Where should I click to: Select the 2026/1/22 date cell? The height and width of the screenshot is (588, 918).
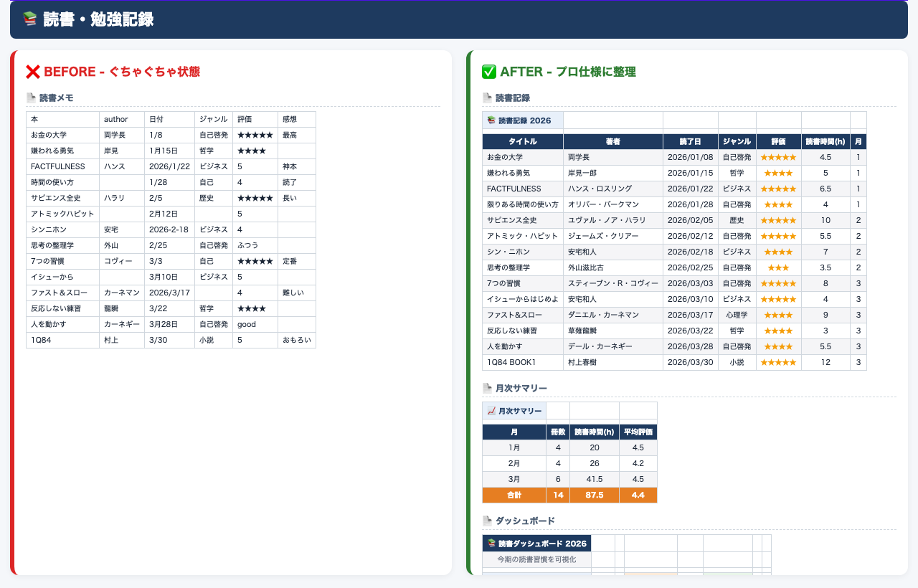(169, 166)
